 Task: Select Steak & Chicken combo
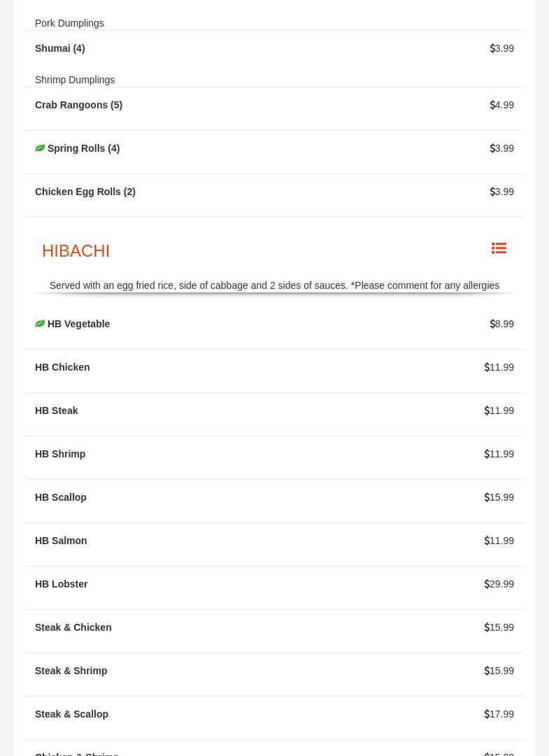point(73,627)
